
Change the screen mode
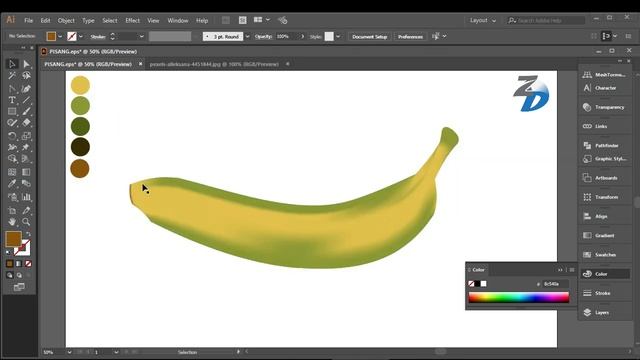click(19, 287)
